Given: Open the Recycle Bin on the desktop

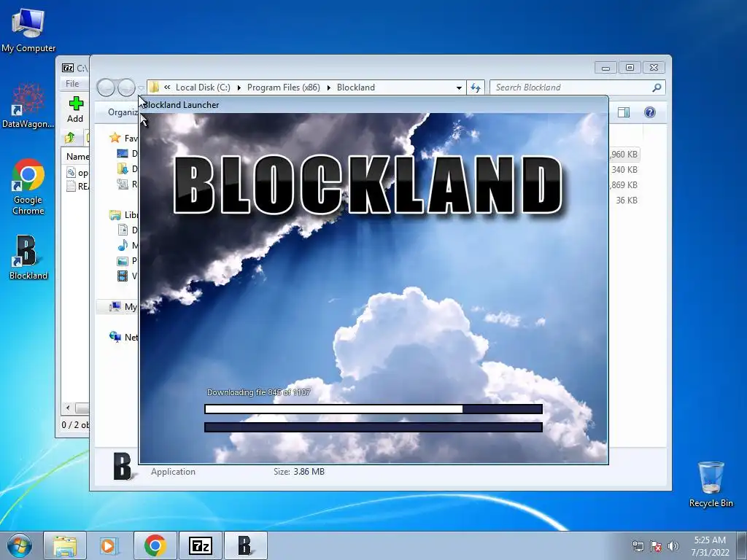Looking at the screenshot, I should click(711, 484).
